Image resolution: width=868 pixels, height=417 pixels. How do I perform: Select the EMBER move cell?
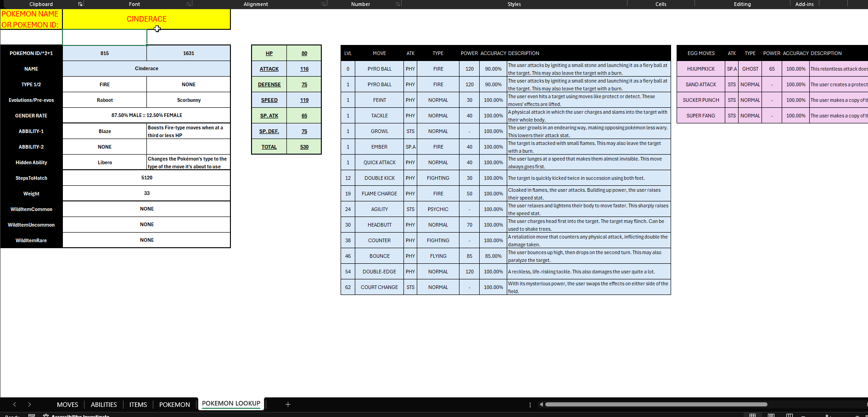(x=379, y=147)
